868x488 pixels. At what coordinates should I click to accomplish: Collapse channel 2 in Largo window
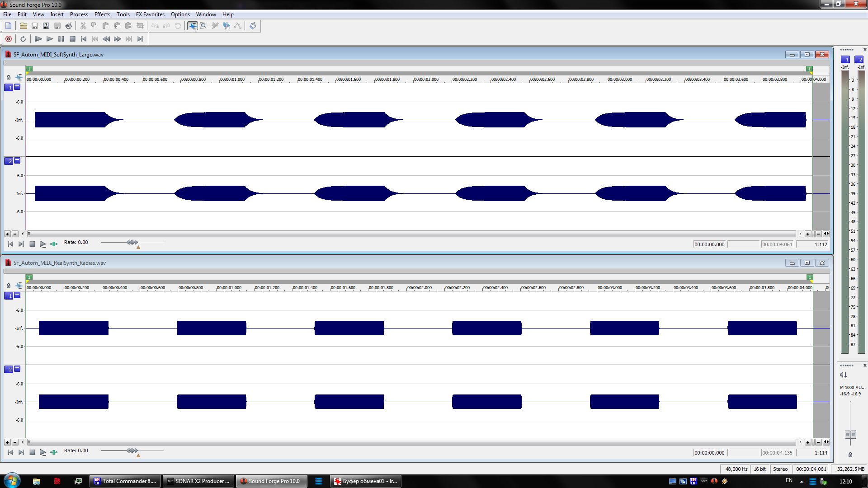17,160
